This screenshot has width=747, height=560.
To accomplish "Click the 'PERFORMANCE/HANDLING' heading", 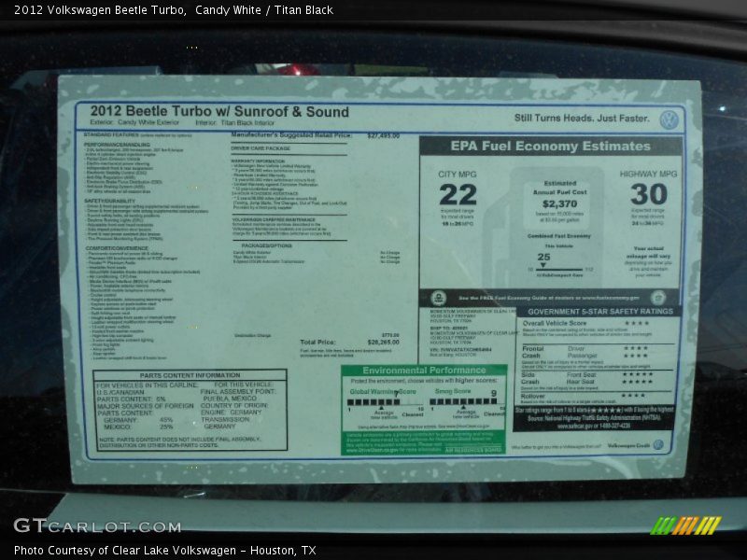I will point(118,145).
